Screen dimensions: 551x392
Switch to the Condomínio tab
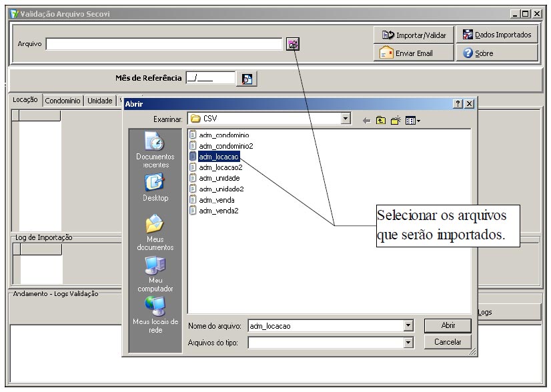tap(63, 101)
